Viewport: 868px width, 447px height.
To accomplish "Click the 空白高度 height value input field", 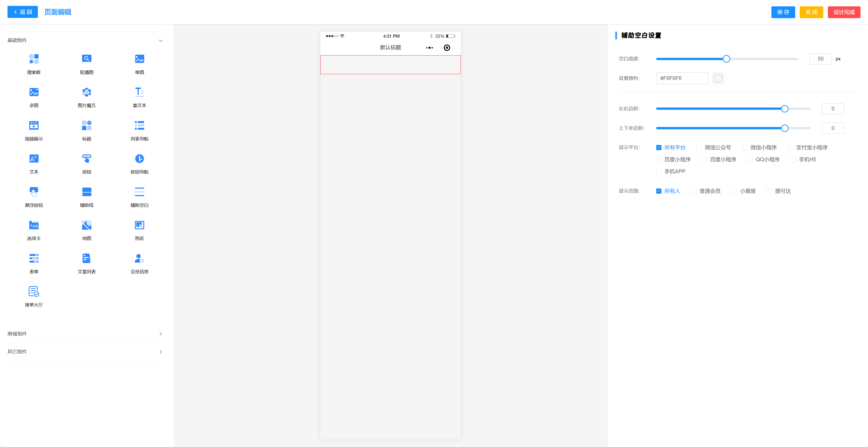I will click(x=820, y=59).
